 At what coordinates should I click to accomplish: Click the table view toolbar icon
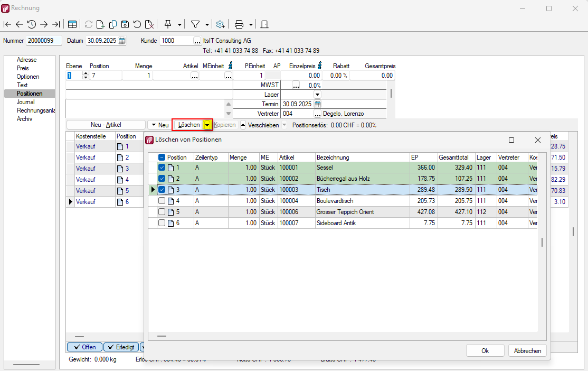(72, 24)
